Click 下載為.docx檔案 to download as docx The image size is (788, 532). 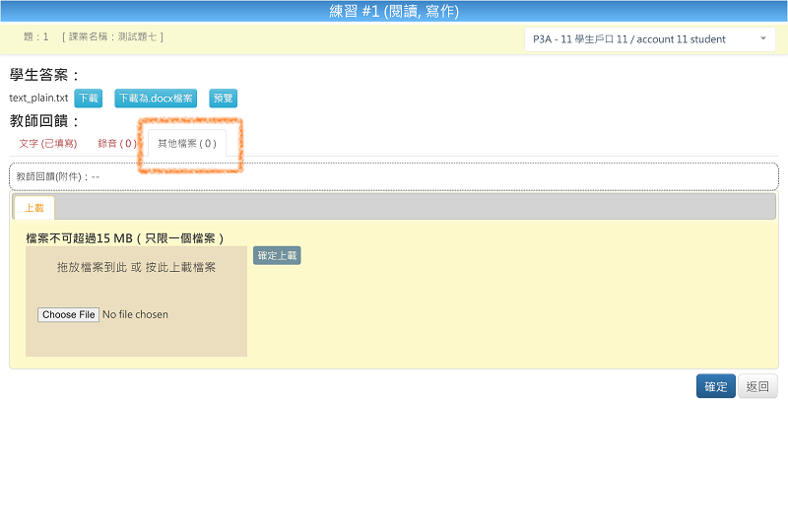(156, 99)
